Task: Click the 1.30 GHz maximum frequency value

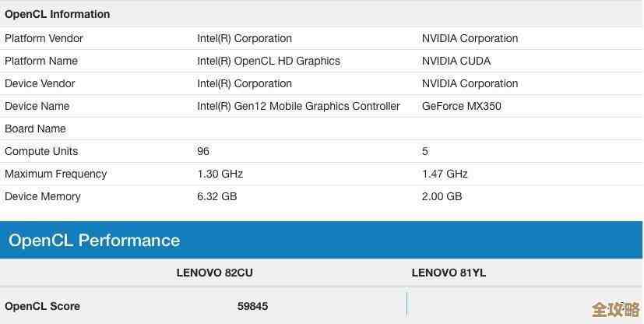Action: point(220,174)
